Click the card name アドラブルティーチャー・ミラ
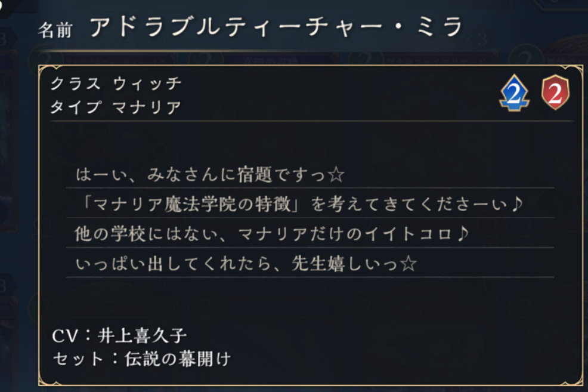588x392 pixels. point(276,27)
